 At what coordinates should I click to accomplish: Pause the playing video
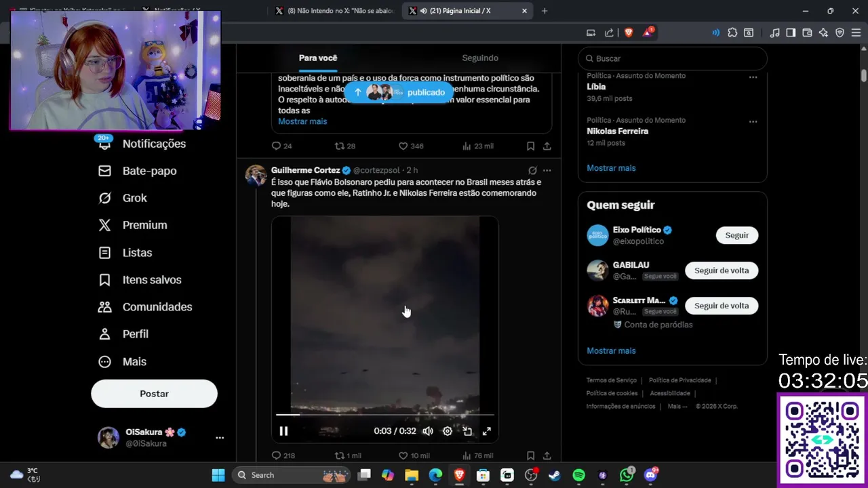(283, 431)
